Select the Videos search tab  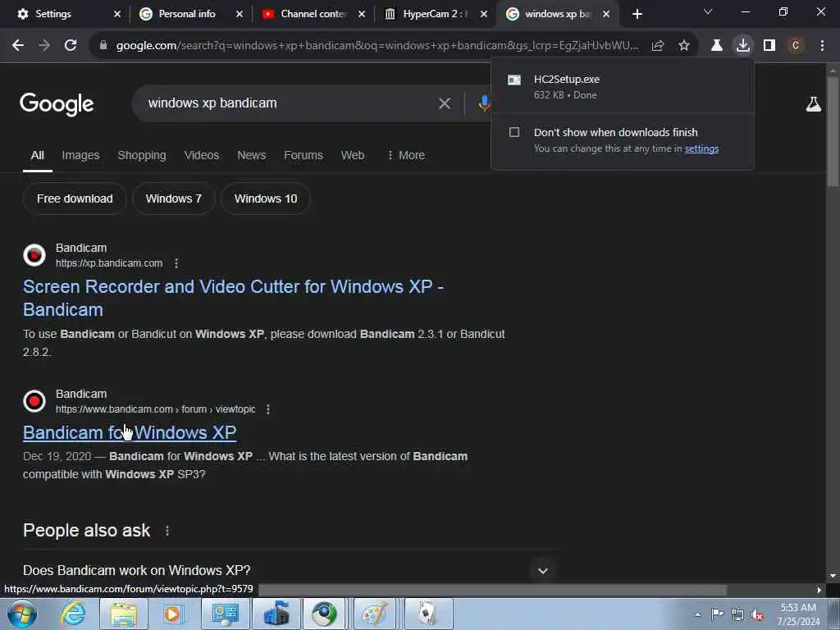[x=202, y=155]
